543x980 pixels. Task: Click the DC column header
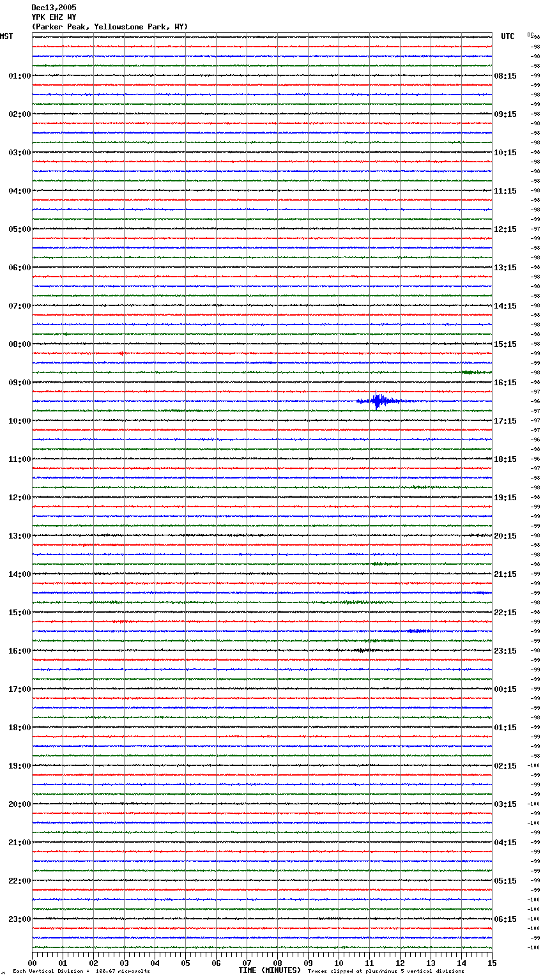click(x=530, y=34)
